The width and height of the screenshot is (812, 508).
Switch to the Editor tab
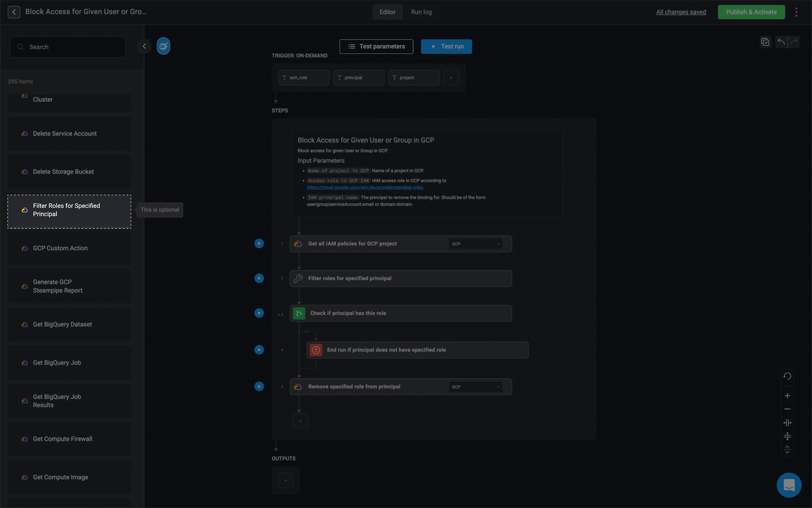click(387, 12)
